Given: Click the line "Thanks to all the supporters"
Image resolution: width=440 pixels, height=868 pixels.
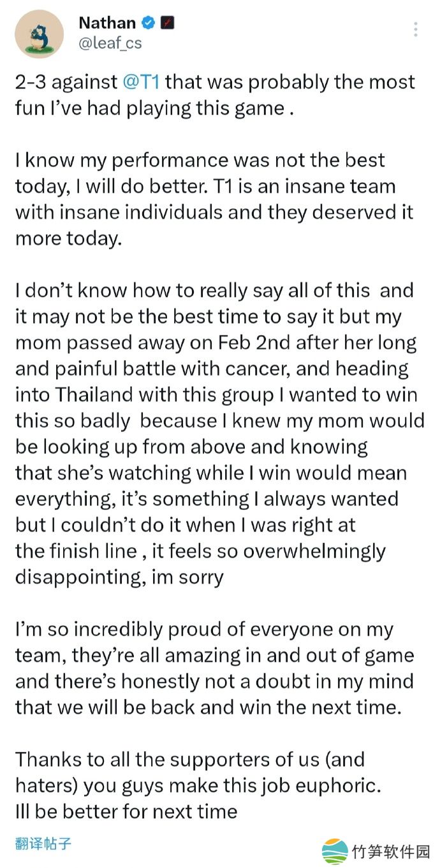Looking at the screenshot, I should click(189, 760).
